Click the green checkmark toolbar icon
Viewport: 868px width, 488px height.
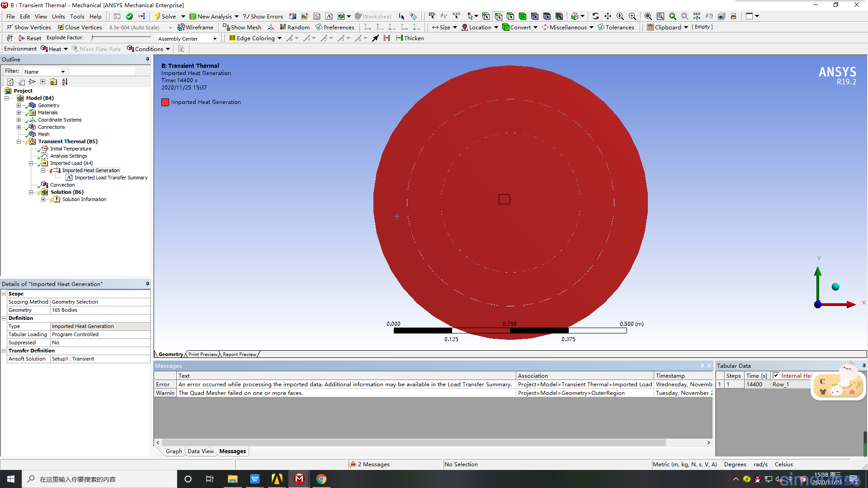click(x=129, y=16)
